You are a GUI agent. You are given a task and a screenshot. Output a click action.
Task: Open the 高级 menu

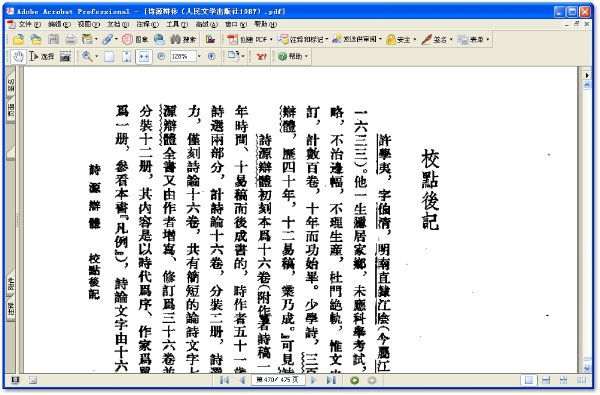(207, 24)
